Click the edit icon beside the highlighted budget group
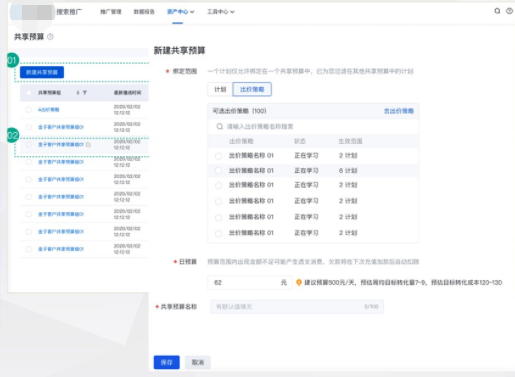Screen dimensions: 515x377 pos(88,145)
